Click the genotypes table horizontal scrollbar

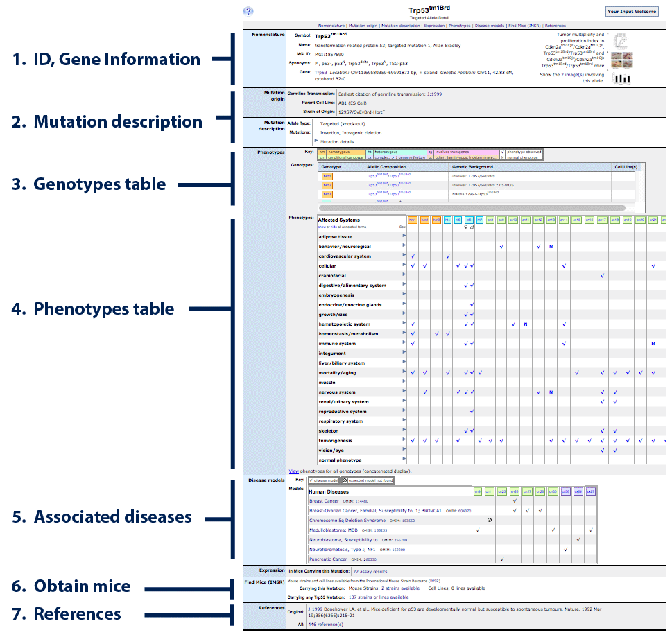point(472,207)
